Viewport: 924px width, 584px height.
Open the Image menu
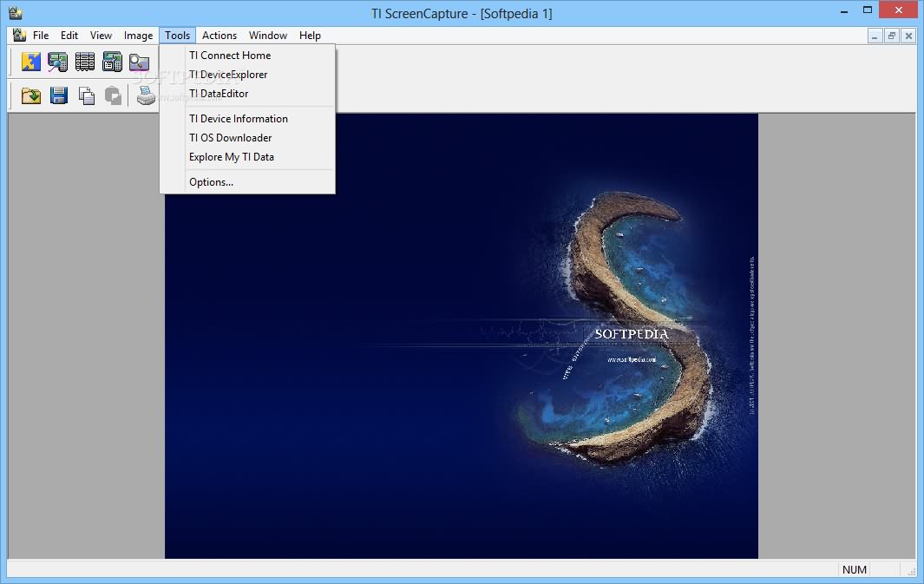tap(138, 36)
